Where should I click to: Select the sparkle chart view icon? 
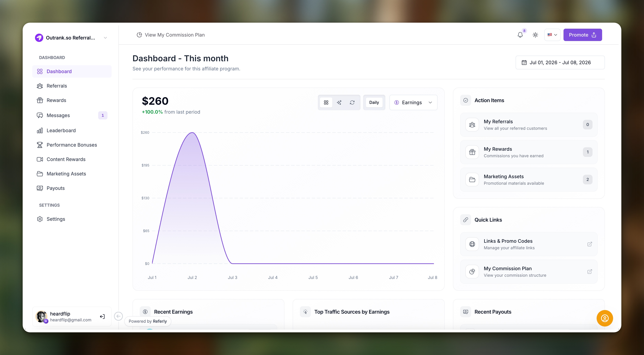339,102
